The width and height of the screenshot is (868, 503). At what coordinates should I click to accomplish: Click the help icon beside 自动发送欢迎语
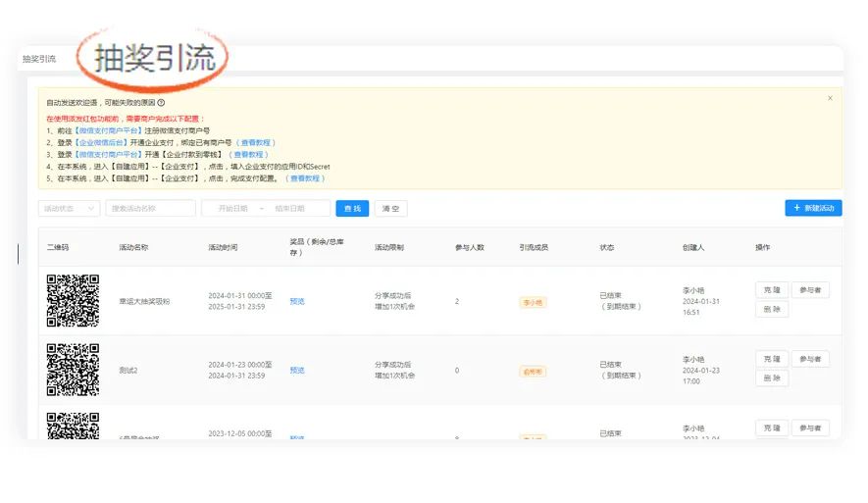[x=161, y=102]
